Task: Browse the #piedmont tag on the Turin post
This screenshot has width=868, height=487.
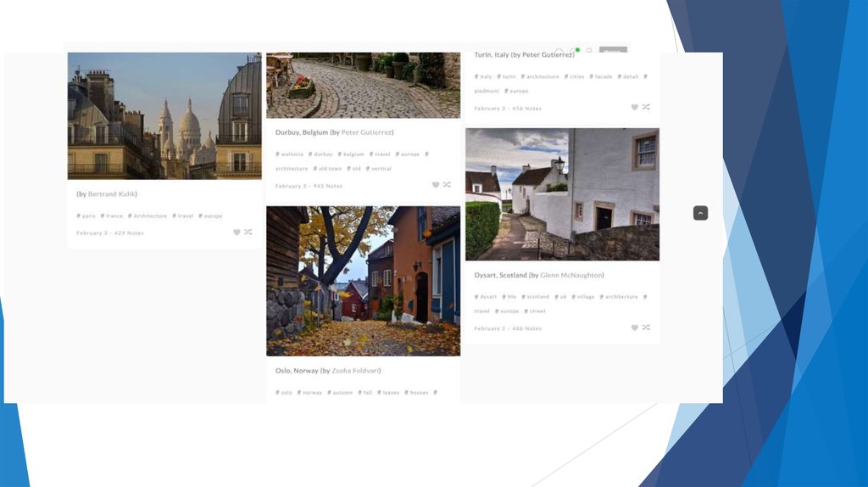Action: 487,91
